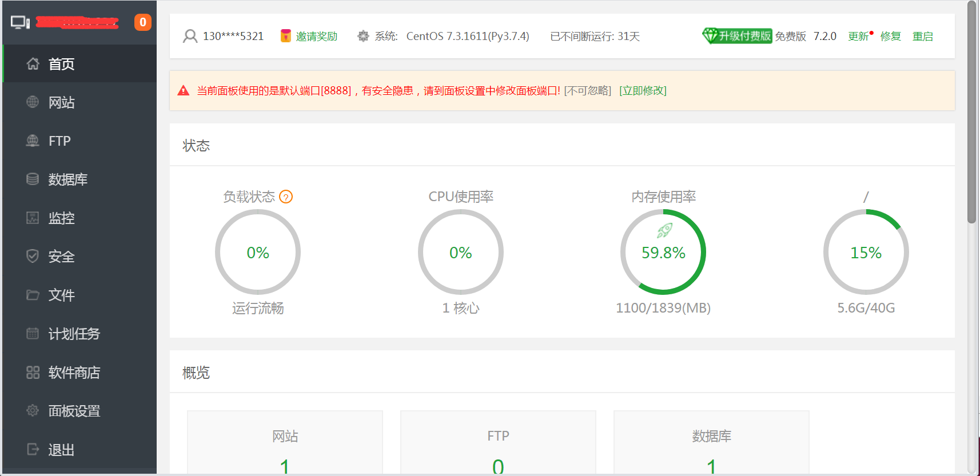The image size is (980, 476).
Task: Open the FTP overview card
Action: tap(498, 442)
